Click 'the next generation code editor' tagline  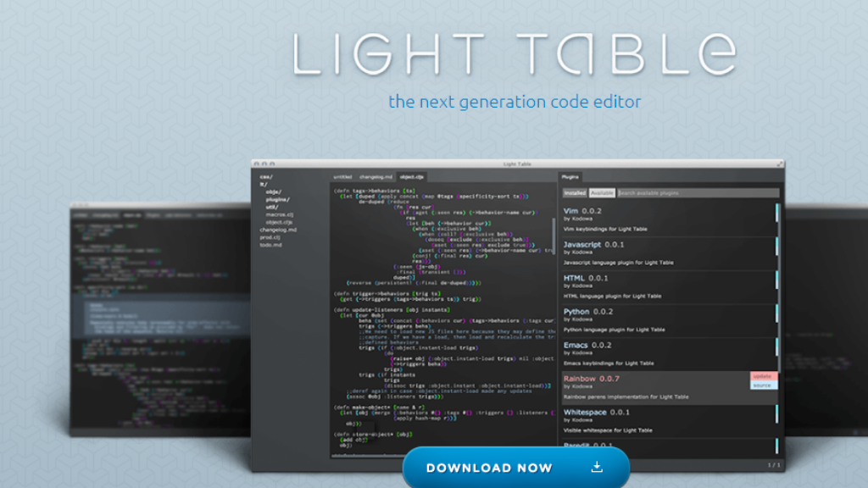pyautogui.click(x=515, y=102)
